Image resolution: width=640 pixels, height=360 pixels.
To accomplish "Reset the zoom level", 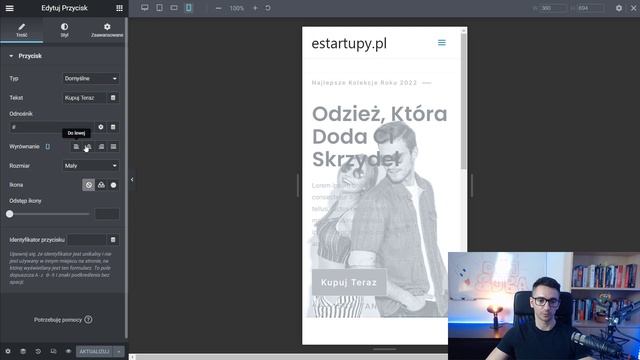I will point(268,8).
